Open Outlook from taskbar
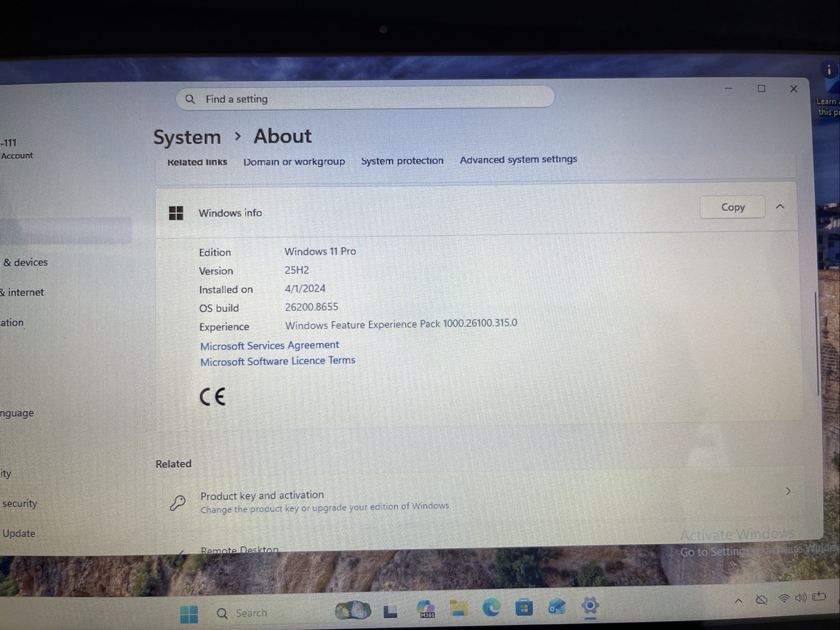 click(557, 607)
